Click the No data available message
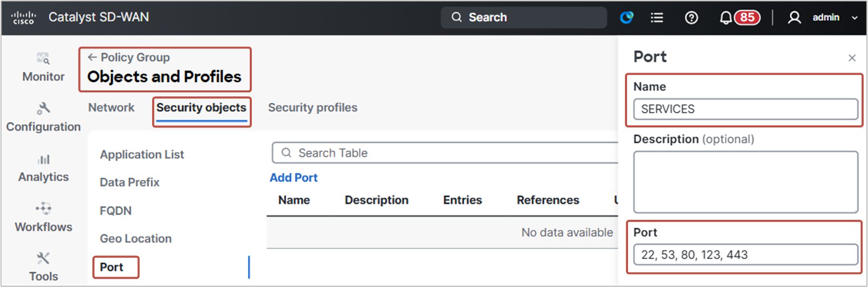This screenshot has height=287, width=868. tap(567, 232)
